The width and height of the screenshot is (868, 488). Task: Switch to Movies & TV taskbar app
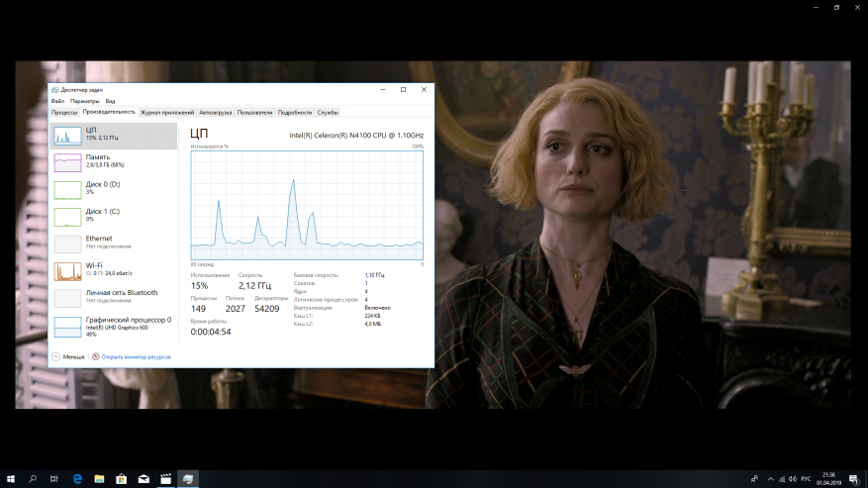point(165,478)
